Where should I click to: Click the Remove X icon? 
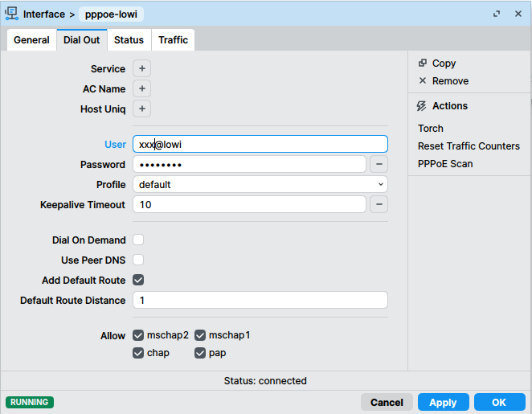click(x=423, y=80)
